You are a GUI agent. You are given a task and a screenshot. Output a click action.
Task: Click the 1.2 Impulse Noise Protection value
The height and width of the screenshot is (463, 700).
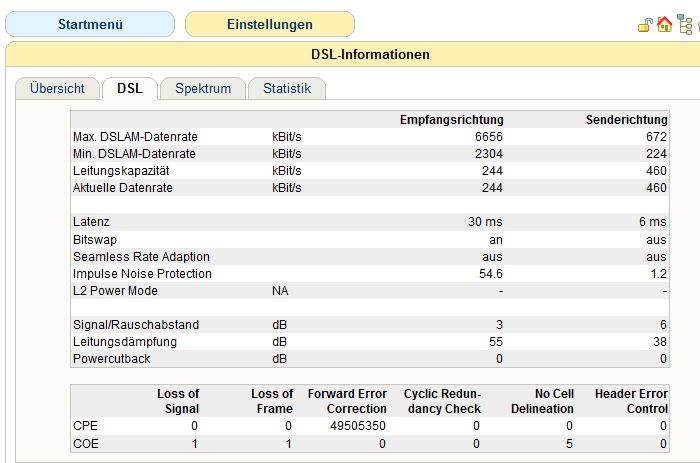tap(658, 274)
